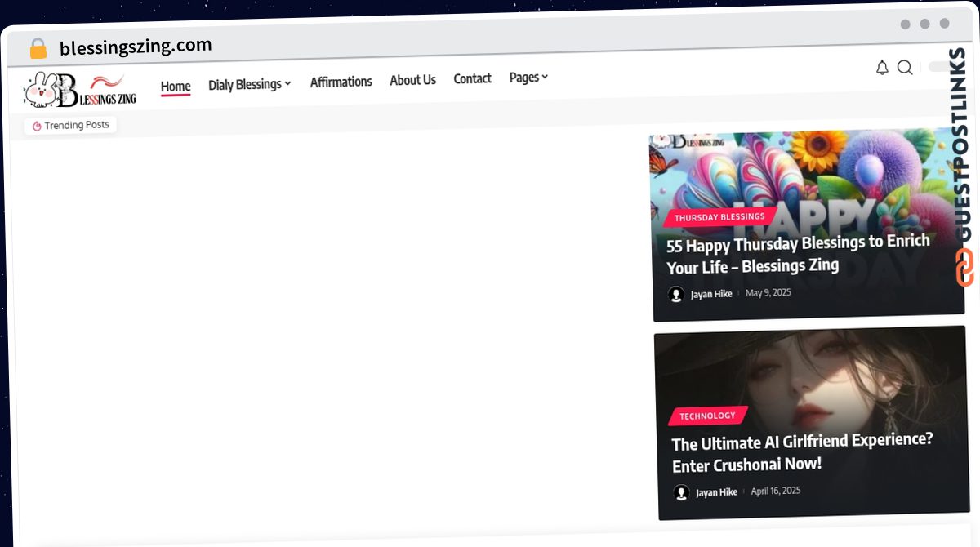Click the Happy Thursday flowers thumbnail image
This screenshot has height=547, width=980.
(x=807, y=224)
